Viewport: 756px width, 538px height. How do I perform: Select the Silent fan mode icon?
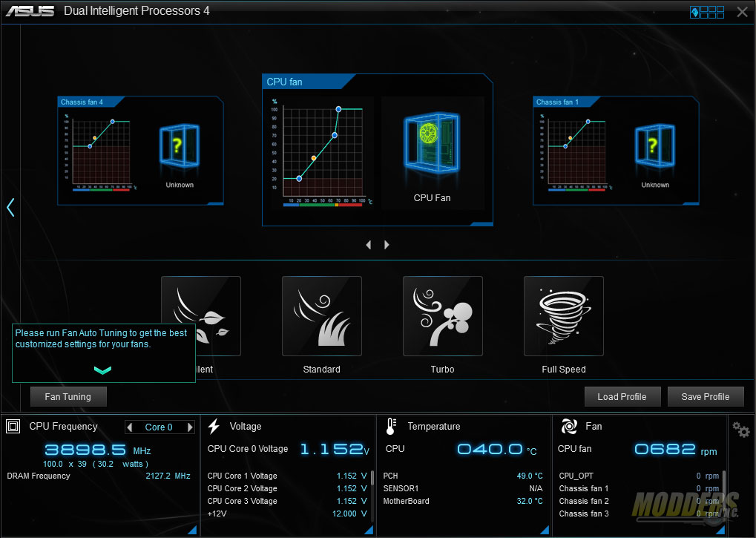point(201,316)
